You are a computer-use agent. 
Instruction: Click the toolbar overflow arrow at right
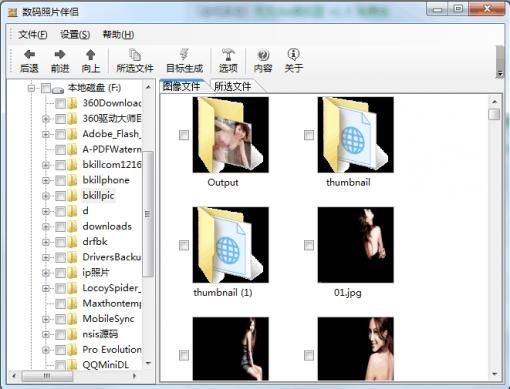(499, 73)
